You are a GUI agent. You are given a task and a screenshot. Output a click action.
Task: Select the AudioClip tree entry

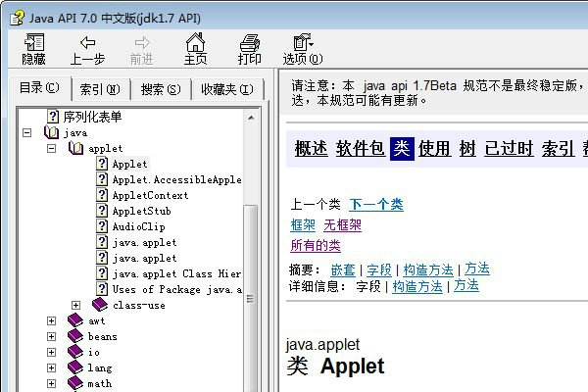[138, 226]
